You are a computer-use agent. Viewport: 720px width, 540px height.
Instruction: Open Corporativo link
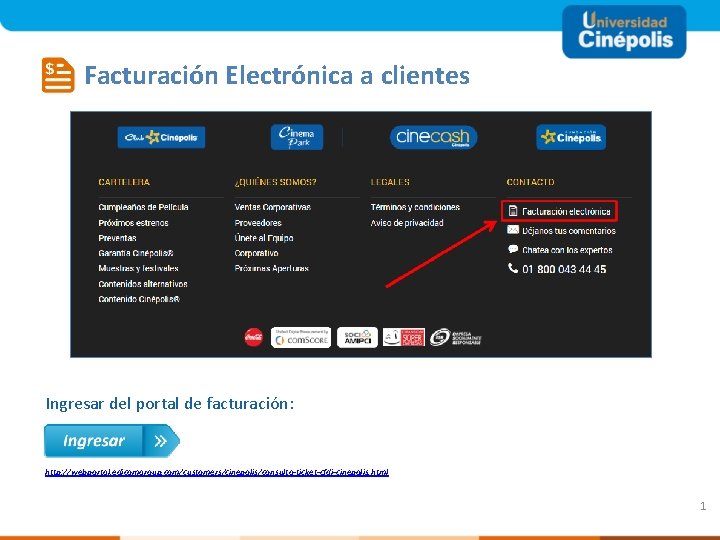point(256,253)
